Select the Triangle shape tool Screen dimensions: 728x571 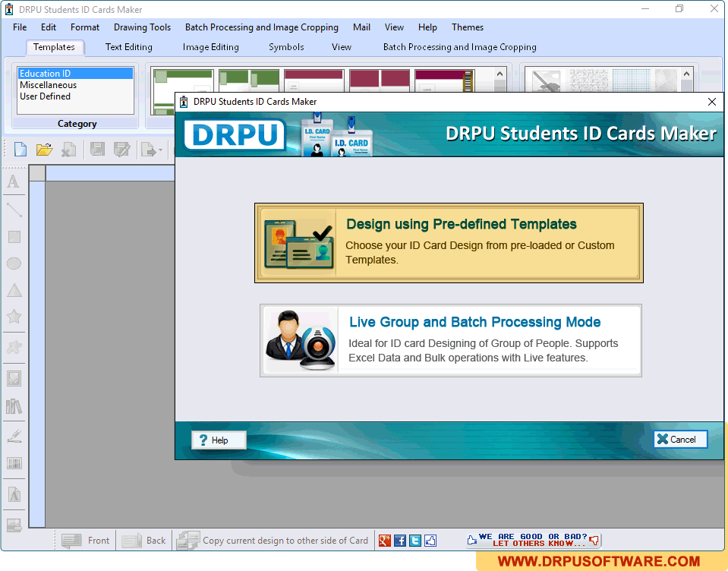pos(14,290)
